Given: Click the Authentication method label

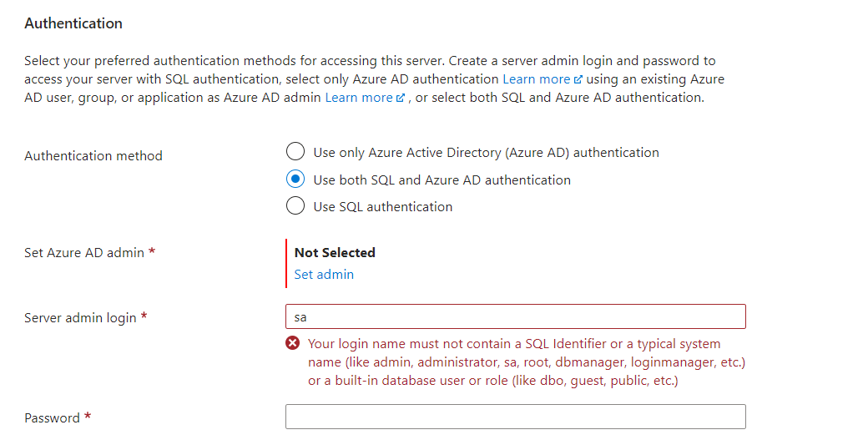Looking at the screenshot, I should tap(93, 156).
